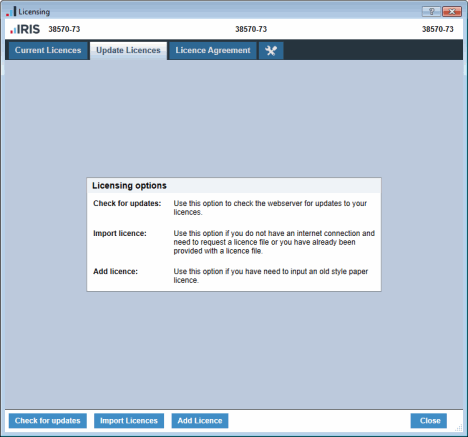Click the Add Licence button

click(200, 421)
